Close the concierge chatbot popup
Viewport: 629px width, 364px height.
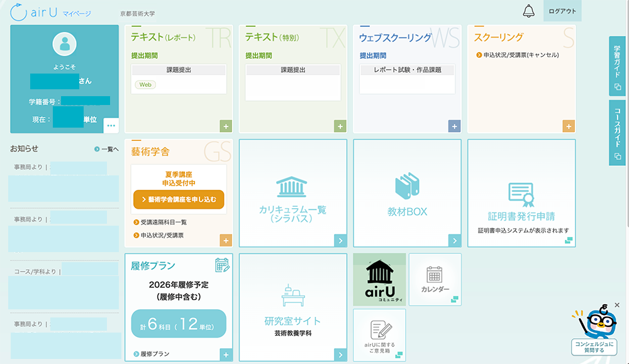[617, 305]
